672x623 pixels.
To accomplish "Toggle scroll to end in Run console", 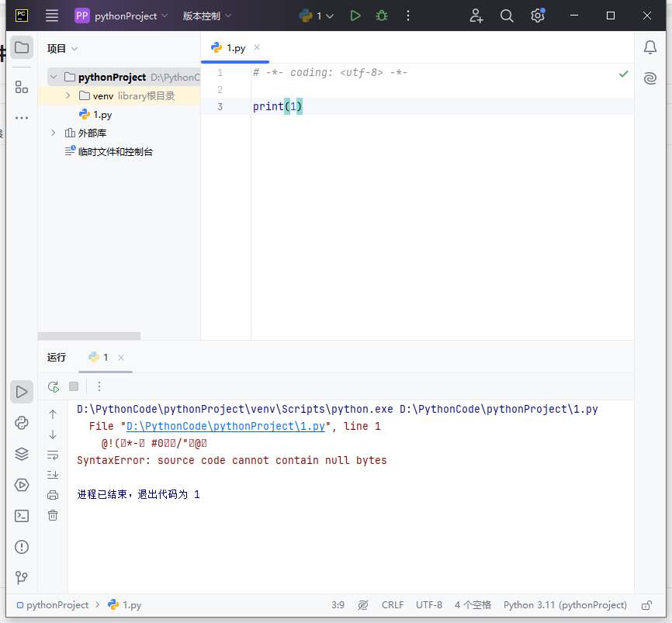I will point(53,475).
